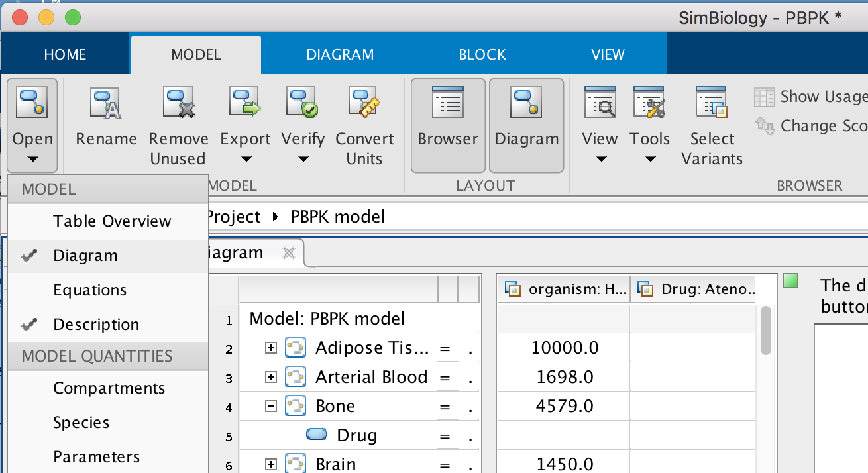
Task: Click the Export model icon
Action: 245,104
